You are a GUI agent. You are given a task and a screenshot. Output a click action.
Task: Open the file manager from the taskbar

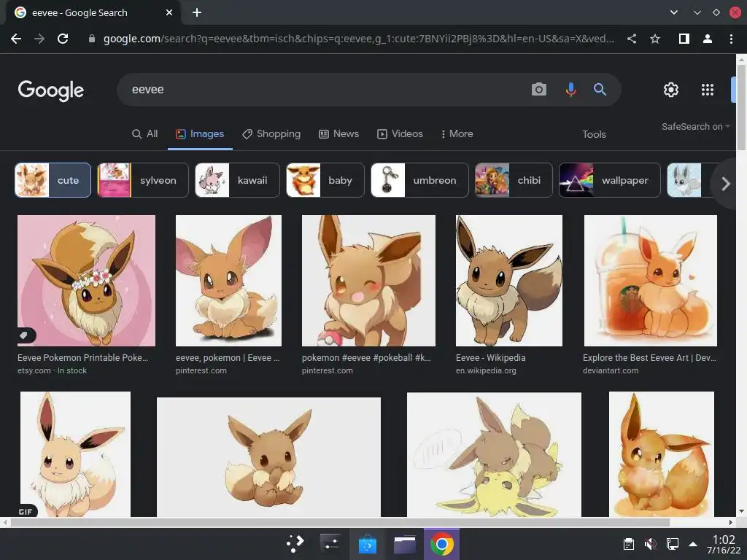point(404,543)
